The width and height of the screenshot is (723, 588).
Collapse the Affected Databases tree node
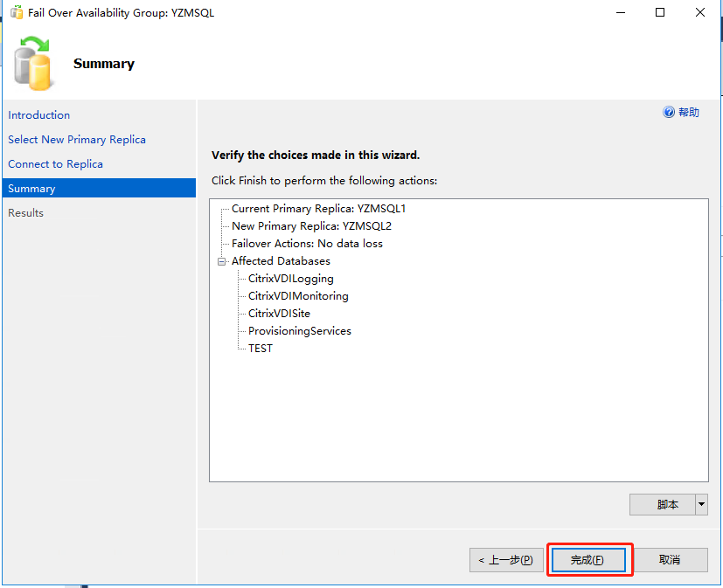click(222, 261)
